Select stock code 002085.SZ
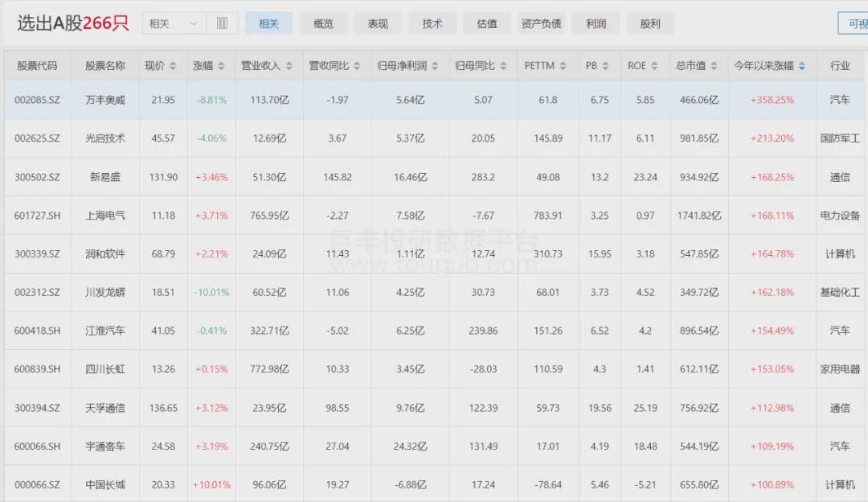Image resolution: width=868 pixels, height=502 pixels. (37, 100)
